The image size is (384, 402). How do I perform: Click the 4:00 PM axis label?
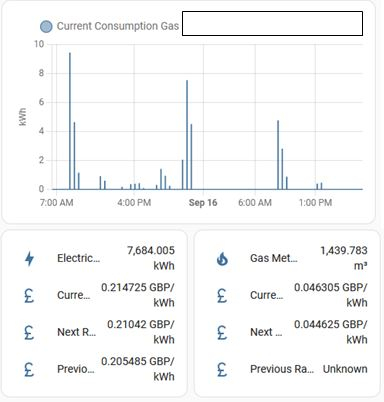click(x=134, y=203)
